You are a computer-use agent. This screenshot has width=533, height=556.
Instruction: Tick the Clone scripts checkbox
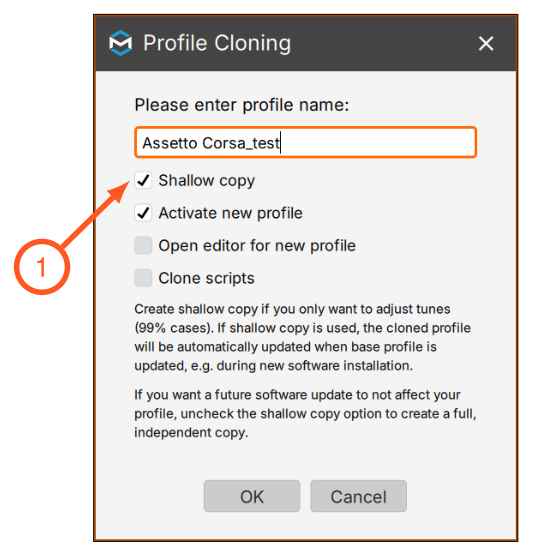[143, 278]
